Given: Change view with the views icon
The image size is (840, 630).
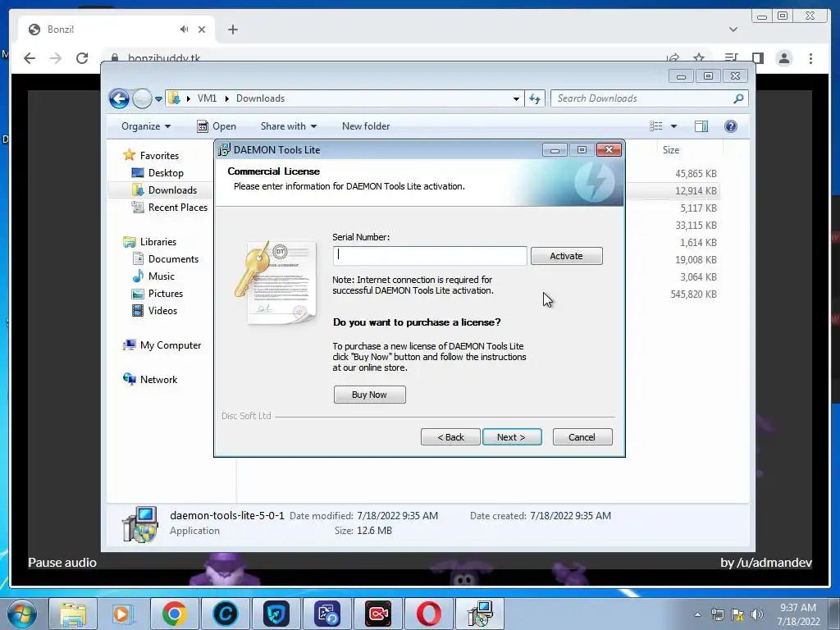Looking at the screenshot, I should [x=656, y=126].
